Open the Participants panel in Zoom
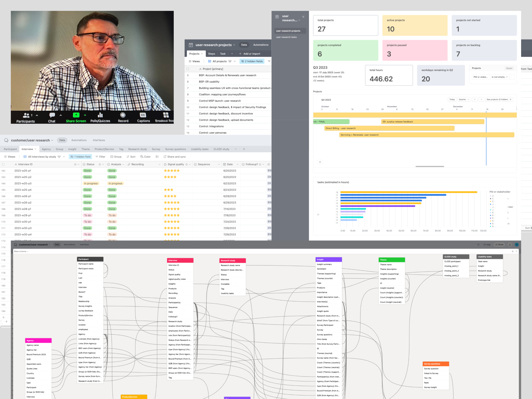 click(x=26, y=117)
